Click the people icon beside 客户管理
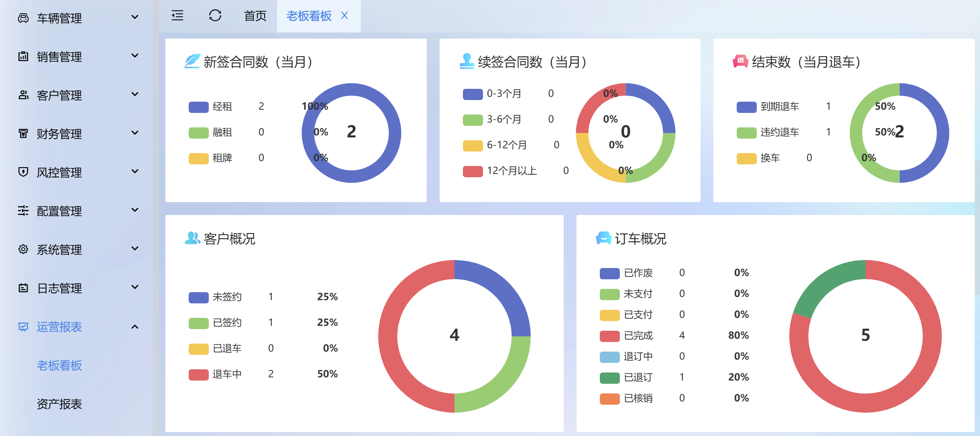Image resolution: width=980 pixels, height=436 pixels. pyautogui.click(x=23, y=95)
